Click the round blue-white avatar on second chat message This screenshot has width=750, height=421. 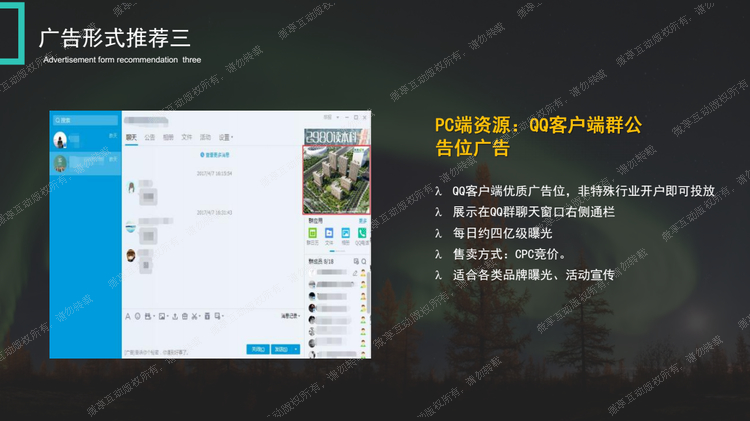131,227
